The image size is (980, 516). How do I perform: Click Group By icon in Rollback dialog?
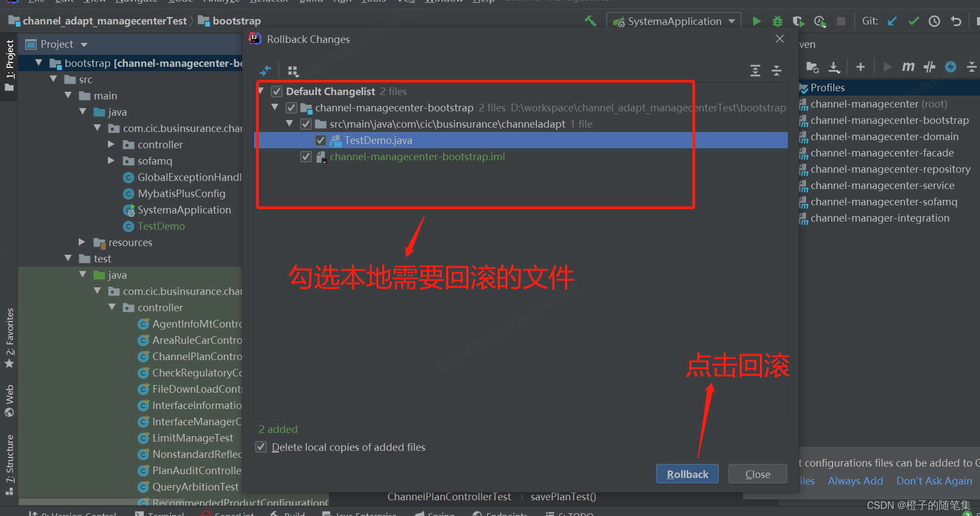coord(293,71)
